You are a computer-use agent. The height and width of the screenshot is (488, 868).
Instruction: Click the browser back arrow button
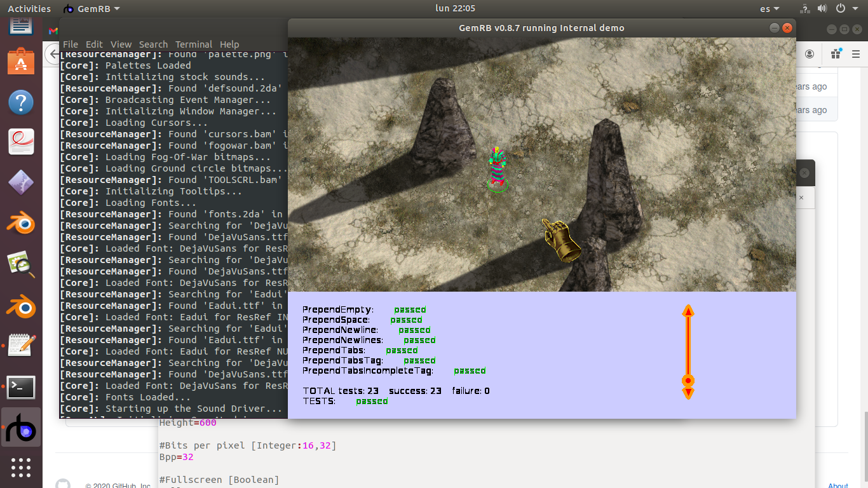53,55
